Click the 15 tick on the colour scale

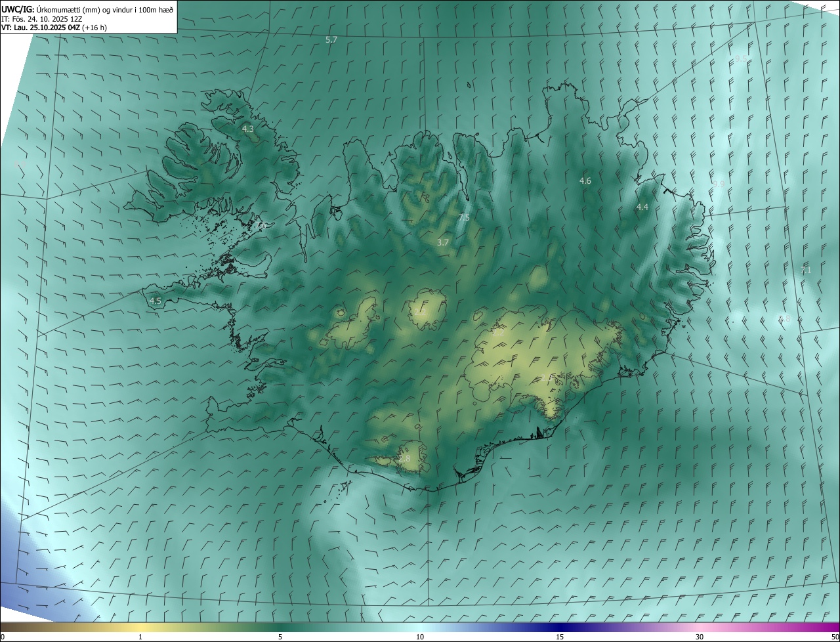[560, 637]
